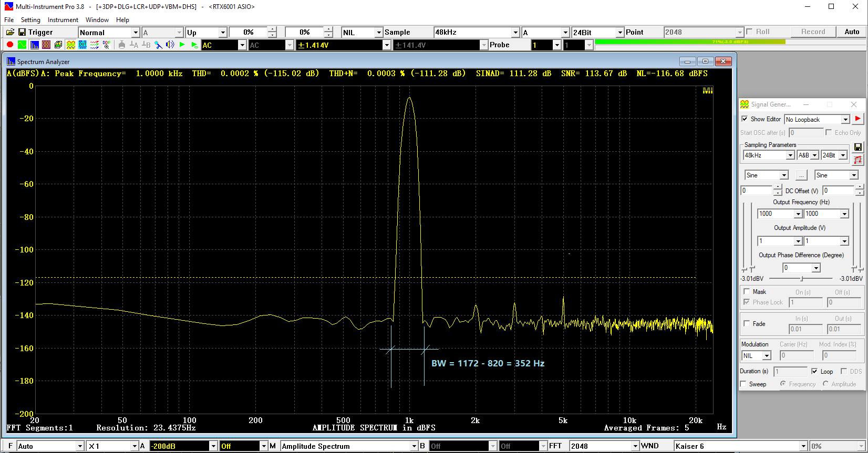This screenshot has height=453, width=868.
Task: Enable the Fade checkbox
Action: click(747, 324)
